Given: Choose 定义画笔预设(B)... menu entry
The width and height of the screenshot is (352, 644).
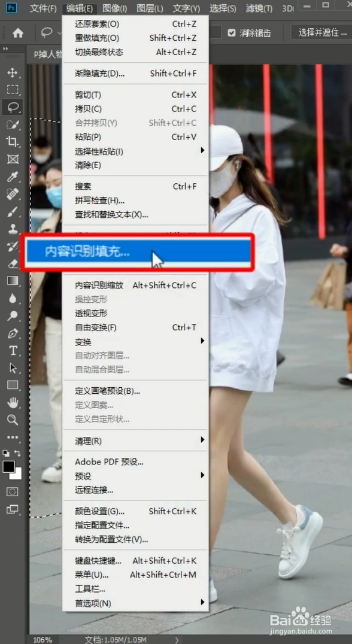Looking at the screenshot, I should click(x=135, y=391).
